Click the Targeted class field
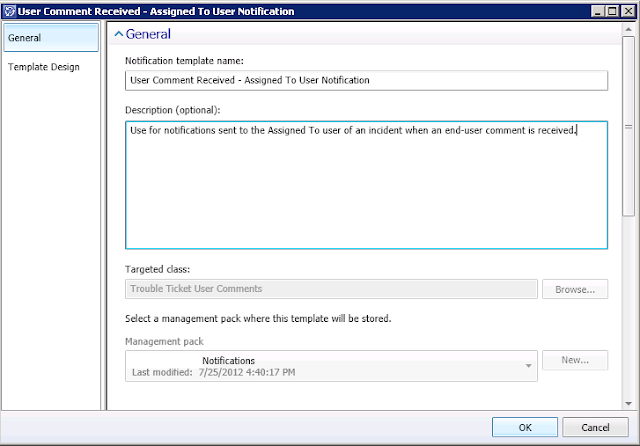The height and width of the screenshot is (446, 640). [x=331, y=289]
